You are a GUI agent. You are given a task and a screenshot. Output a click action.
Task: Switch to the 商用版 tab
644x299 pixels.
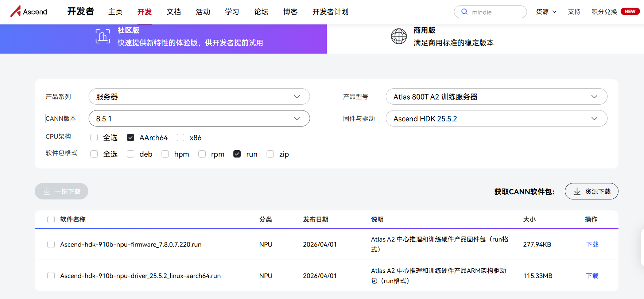pos(485,39)
